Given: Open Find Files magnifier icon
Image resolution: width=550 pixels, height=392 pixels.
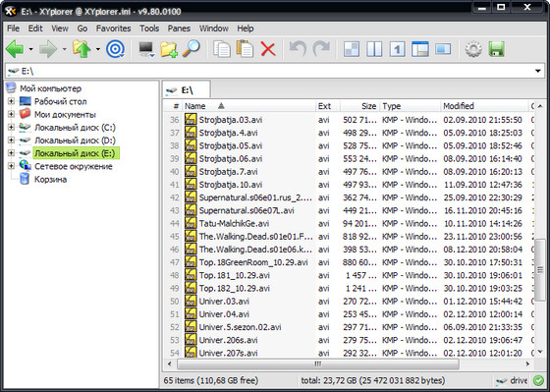Looking at the screenshot, I should (192, 49).
